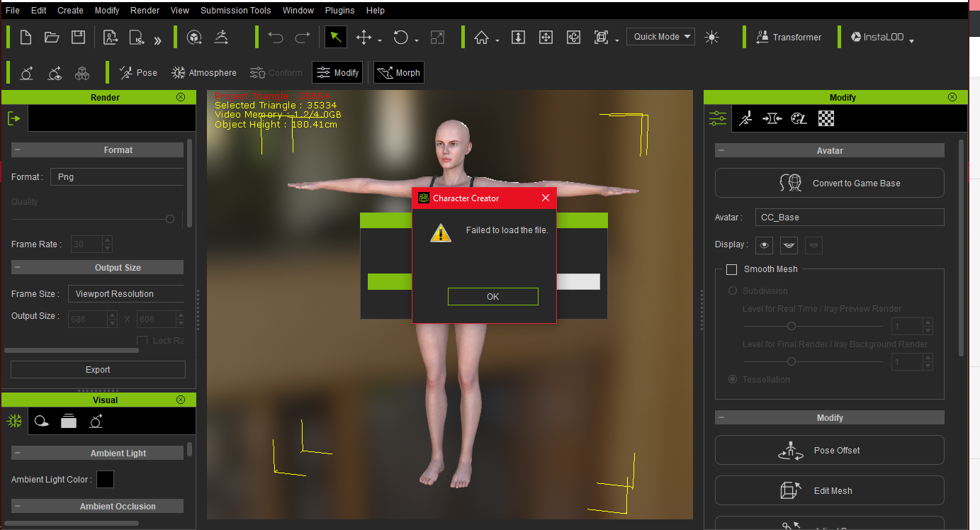This screenshot has height=530, width=980.
Task: Click the send to iClone icon
Action: tap(136, 38)
